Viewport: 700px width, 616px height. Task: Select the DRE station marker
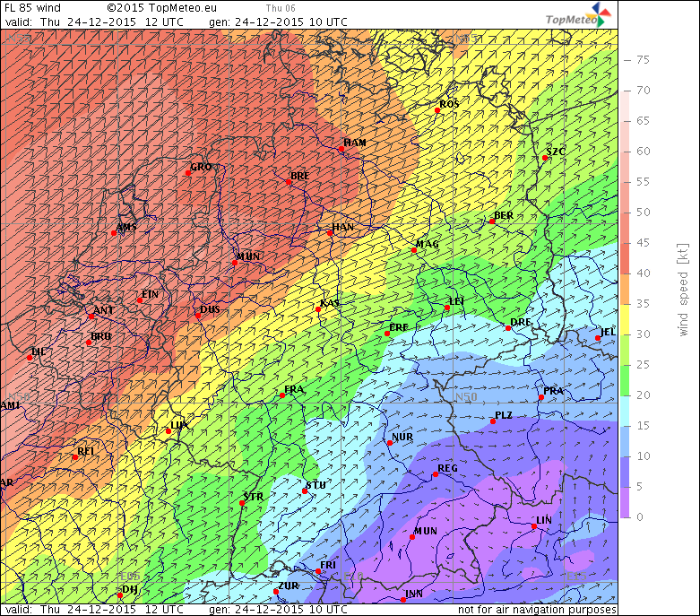coord(508,328)
